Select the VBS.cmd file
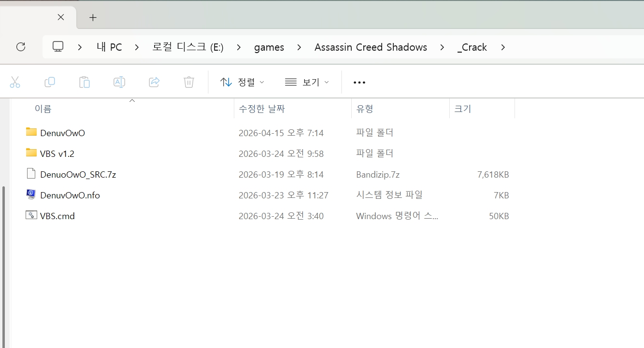 point(57,216)
